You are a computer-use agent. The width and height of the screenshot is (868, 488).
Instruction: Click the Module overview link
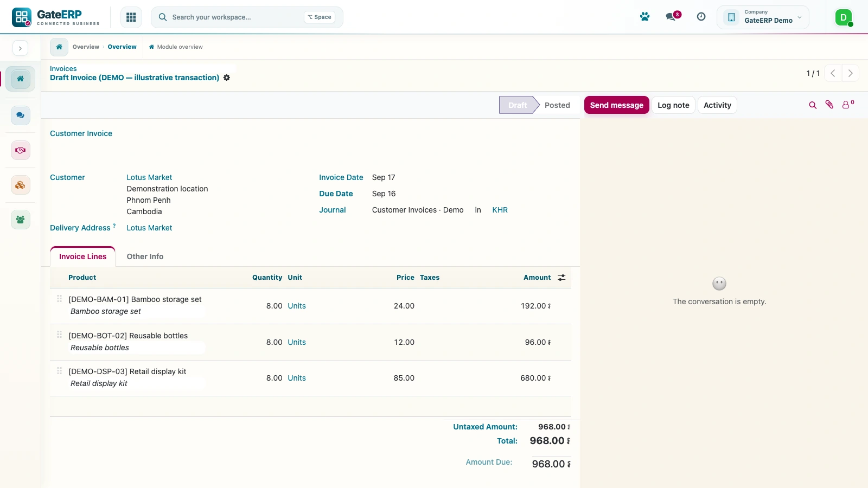pos(176,47)
